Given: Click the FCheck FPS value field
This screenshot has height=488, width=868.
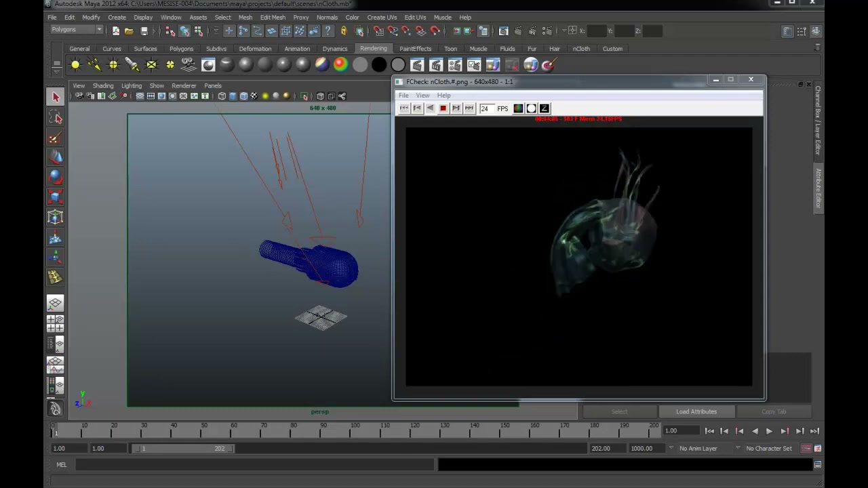Looking at the screenshot, I should pos(486,108).
